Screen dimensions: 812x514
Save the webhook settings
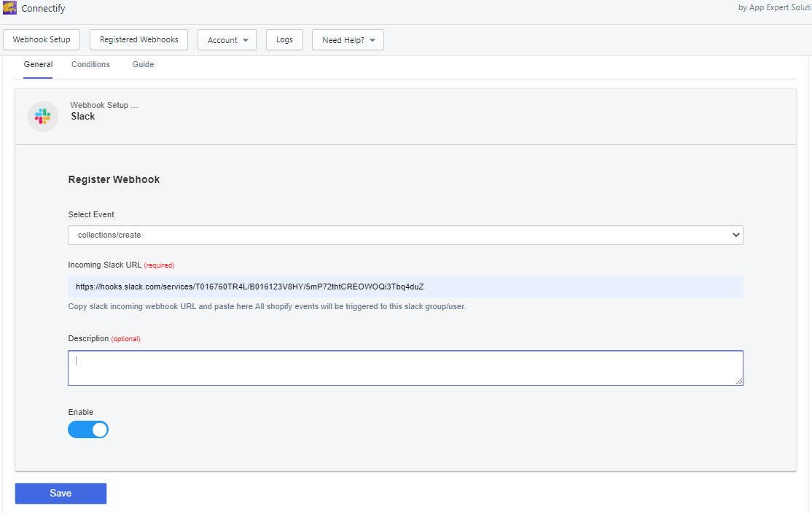[x=60, y=494]
